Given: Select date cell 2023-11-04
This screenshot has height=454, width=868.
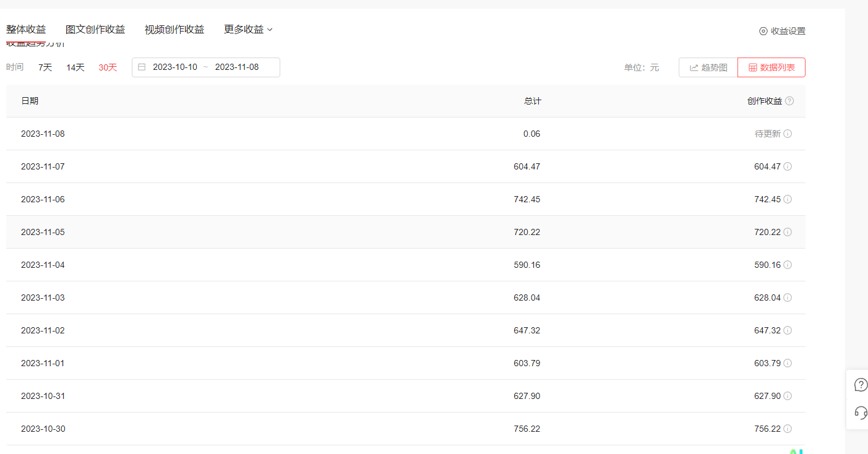Looking at the screenshot, I should tap(43, 265).
